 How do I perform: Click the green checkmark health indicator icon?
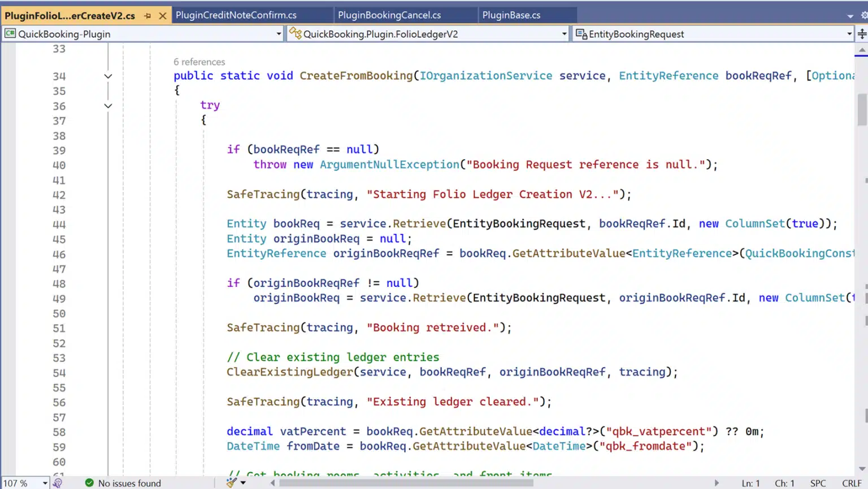89,483
